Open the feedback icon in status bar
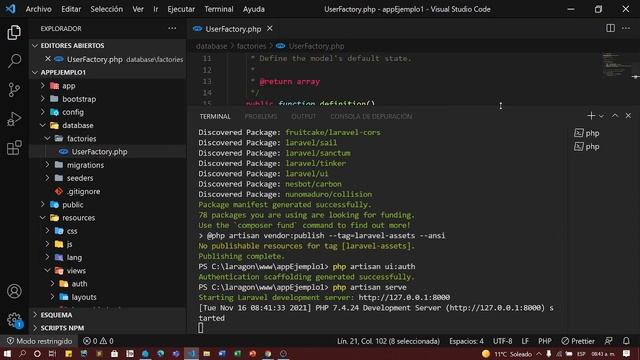Image resolution: width=640 pixels, height=360 pixels. [x=609, y=341]
